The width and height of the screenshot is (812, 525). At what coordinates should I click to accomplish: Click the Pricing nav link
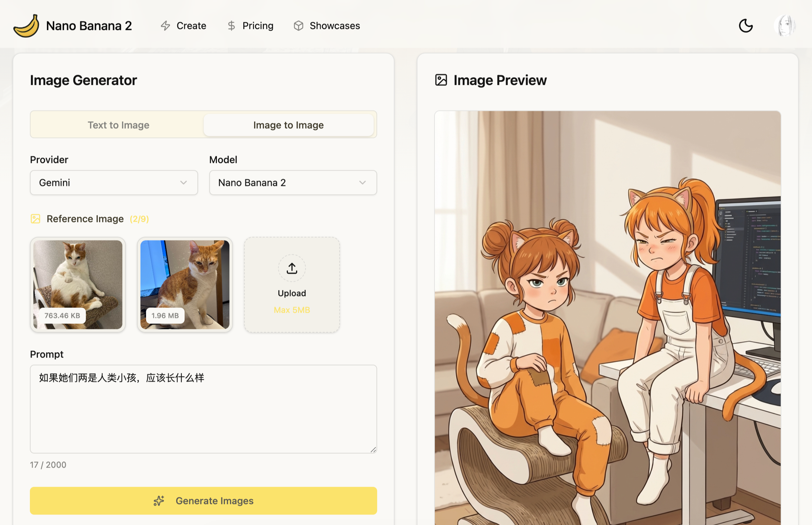click(x=258, y=26)
